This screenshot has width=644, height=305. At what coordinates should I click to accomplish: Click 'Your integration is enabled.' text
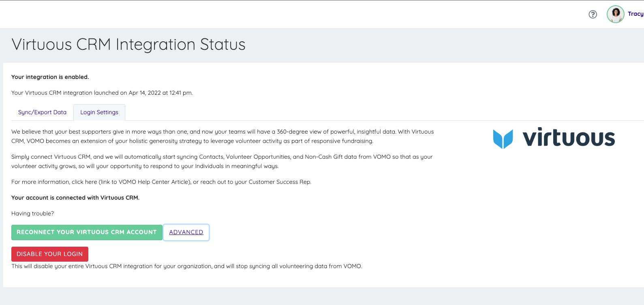(x=50, y=77)
